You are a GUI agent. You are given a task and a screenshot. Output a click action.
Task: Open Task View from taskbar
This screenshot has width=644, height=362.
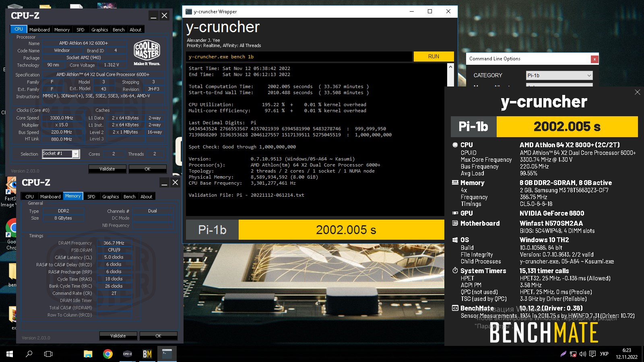coord(48,354)
